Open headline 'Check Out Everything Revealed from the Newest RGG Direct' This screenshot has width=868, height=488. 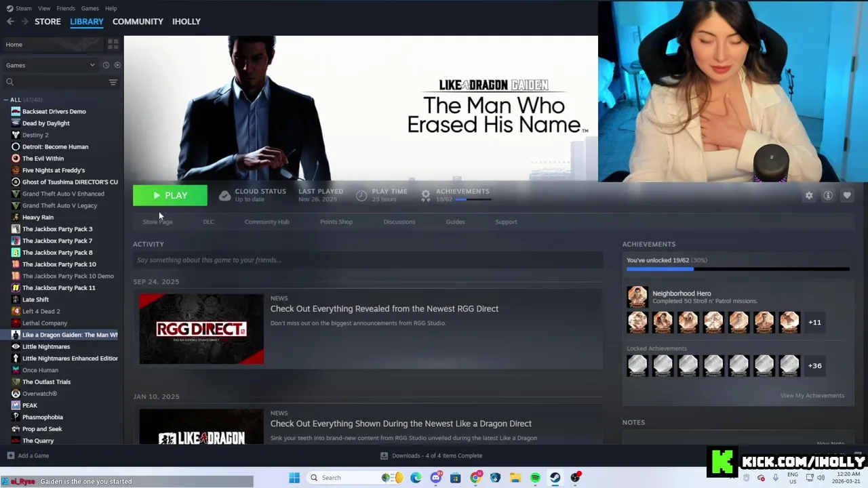[384, 309]
